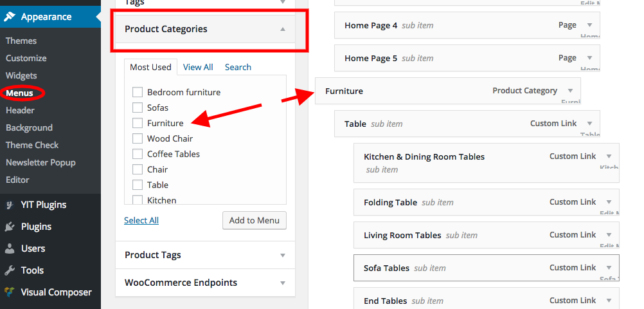644x309 pixels.
Task: Click the YIT Plugins sidebar icon
Action: click(10, 205)
